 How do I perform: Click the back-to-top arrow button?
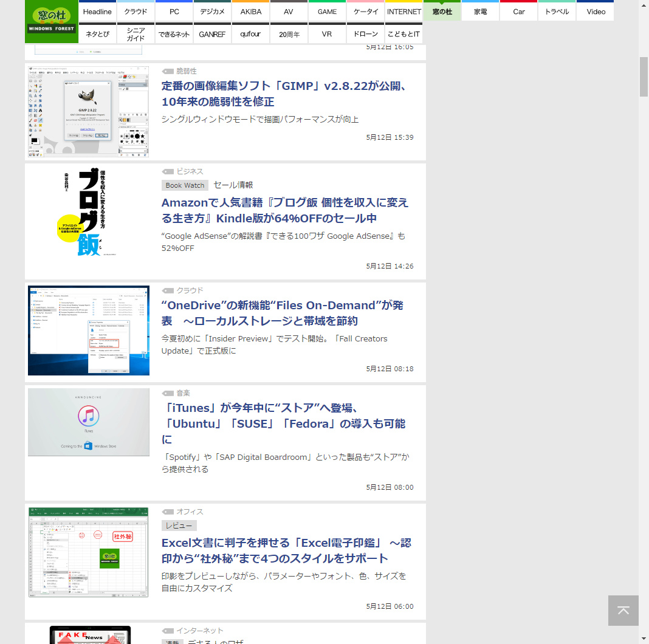point(623,611)
